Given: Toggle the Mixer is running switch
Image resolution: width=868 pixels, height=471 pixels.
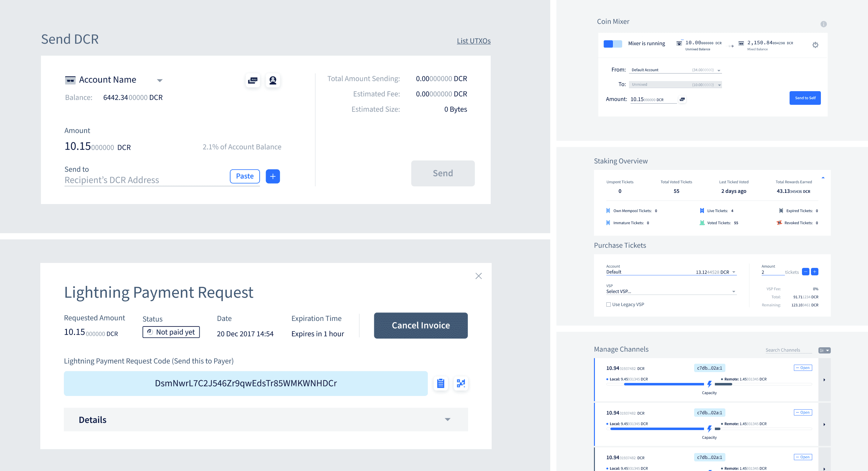Looking at the screenshot, I should click(x=613, y=44).
